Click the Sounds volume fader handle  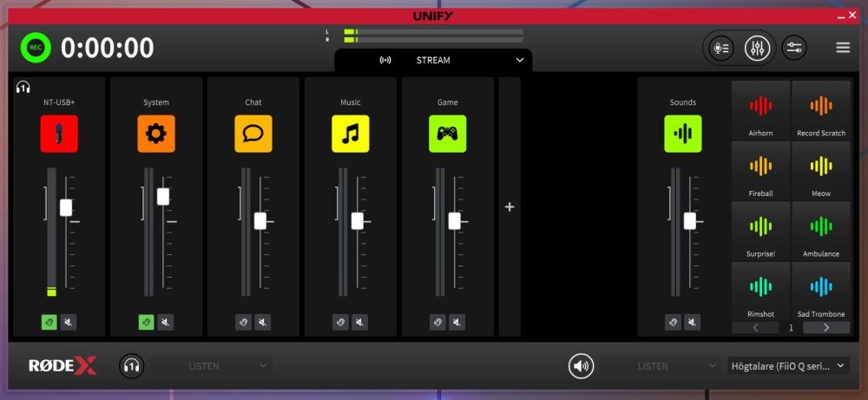pyautogui.click(x=690, y=221)
